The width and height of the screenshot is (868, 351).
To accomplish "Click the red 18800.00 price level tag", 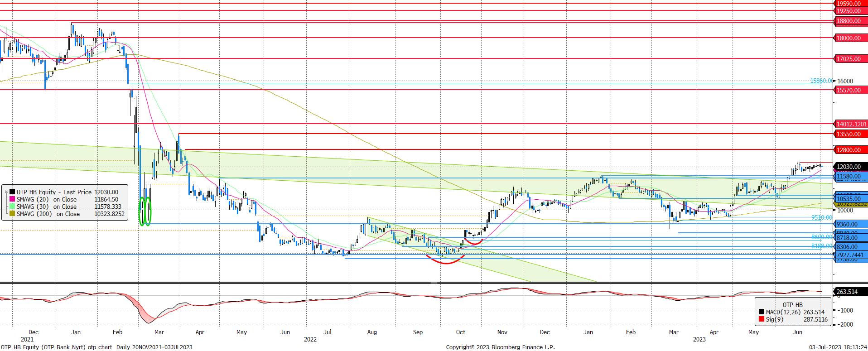I will 851,21.
